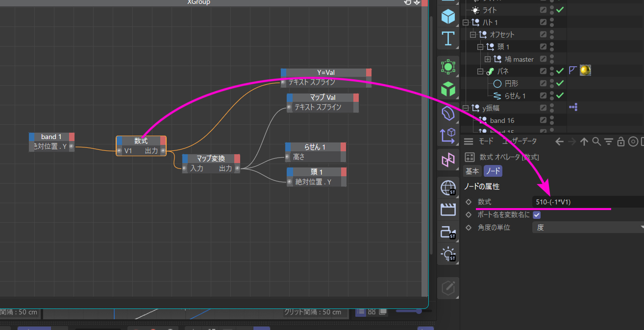The height and width of the screenshot is (330, 644).
Task: Expand the 鳩 master tree node
Action: (488, 59)
